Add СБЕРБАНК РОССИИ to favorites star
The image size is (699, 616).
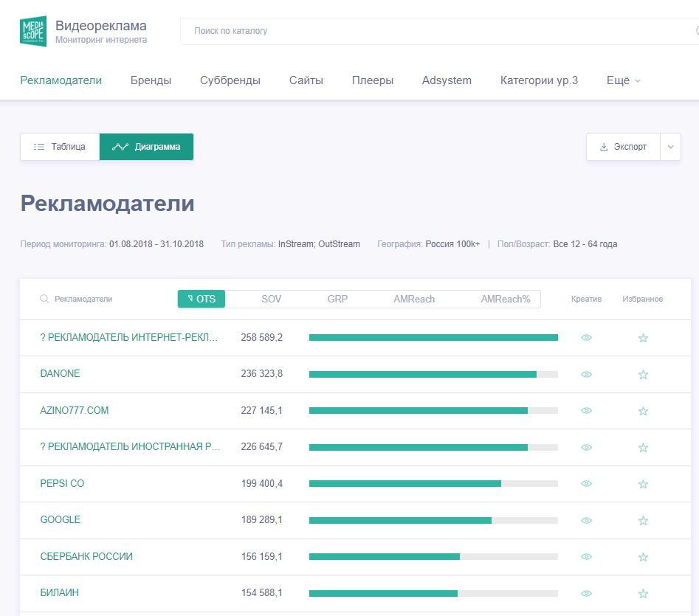click(643, 557)
